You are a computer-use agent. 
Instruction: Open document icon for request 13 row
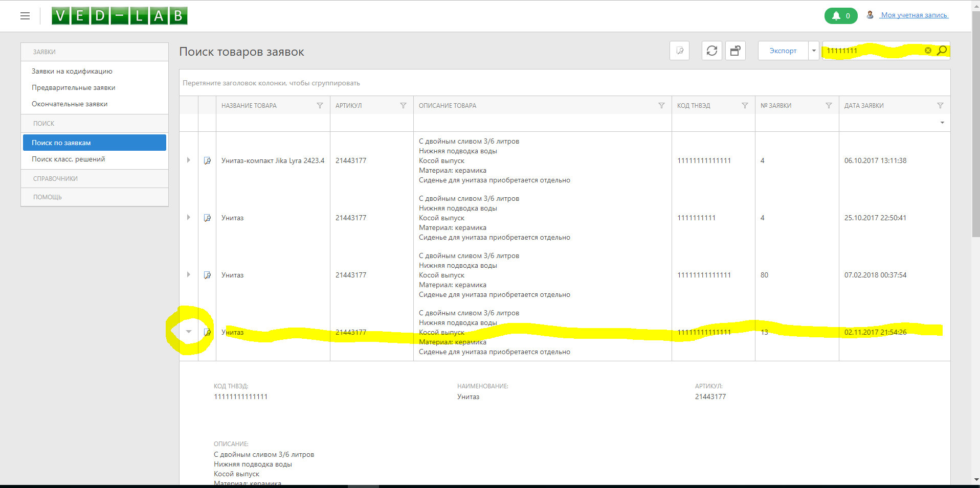pos(207,332)
